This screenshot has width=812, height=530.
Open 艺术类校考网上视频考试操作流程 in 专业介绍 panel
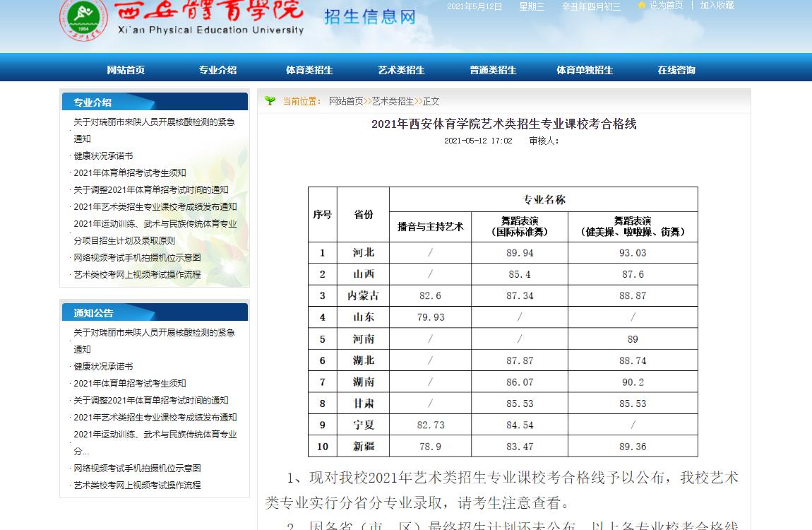coord(137,275)
